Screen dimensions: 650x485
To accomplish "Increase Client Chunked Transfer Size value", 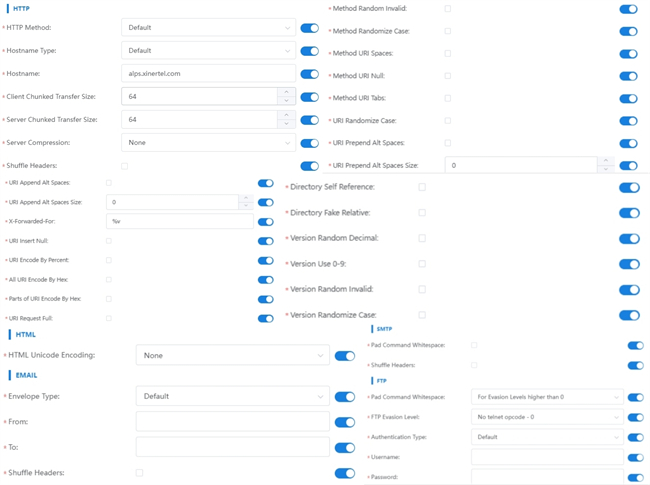I will (287, 92).
